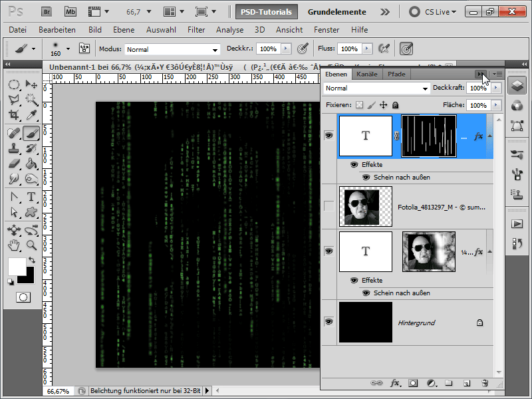This screenshot has width=532, height=399.
Task: Select the Eyedropper tool
Action: click(31, 115)
